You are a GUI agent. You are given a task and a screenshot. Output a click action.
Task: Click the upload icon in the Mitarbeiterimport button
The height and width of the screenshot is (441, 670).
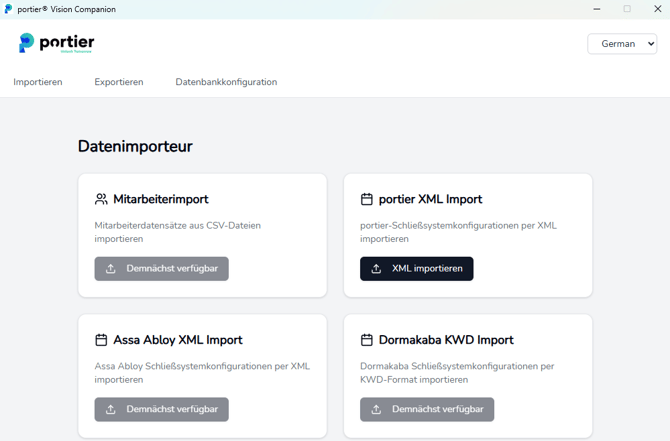tap(111, 269)
